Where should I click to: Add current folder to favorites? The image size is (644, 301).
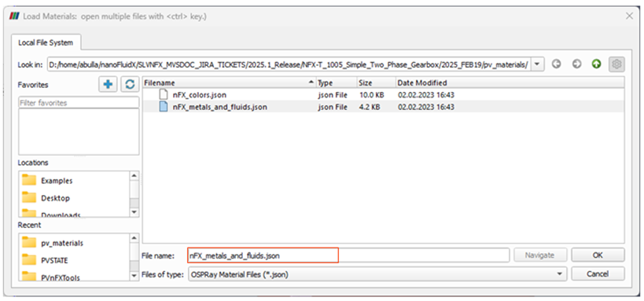108,85
